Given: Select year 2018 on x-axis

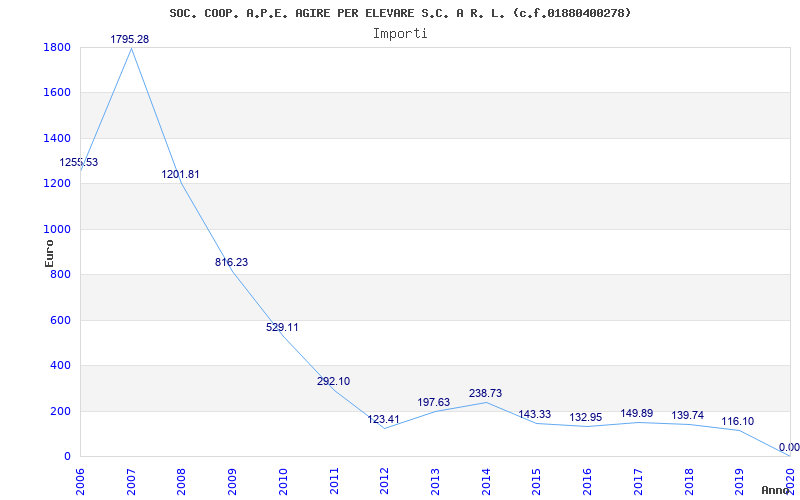Looking at the screenshot, I should point(688,481).
